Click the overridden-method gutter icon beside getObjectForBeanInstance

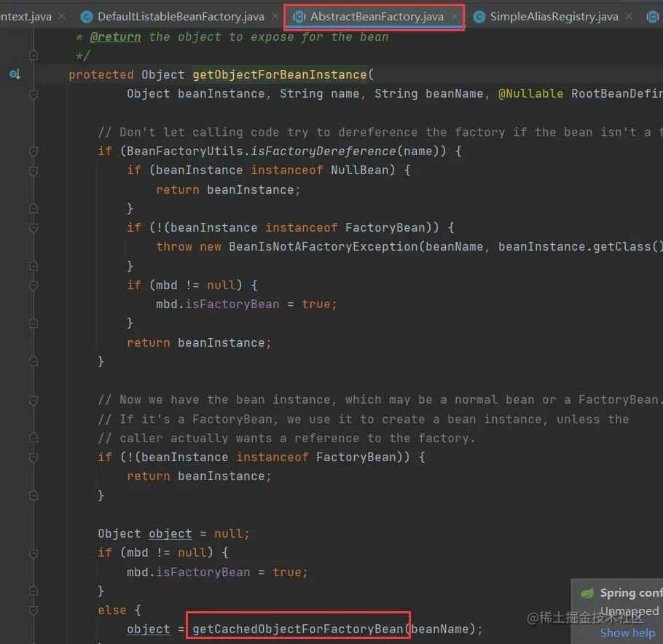click(15, 75)
